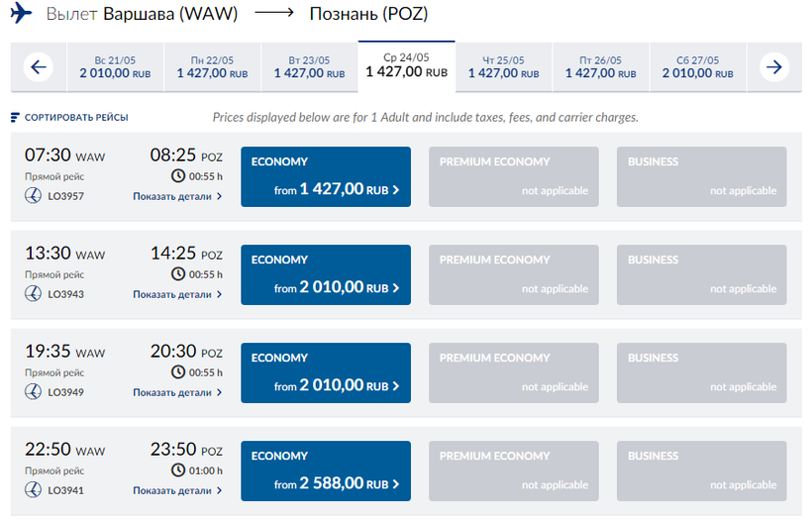
Task: Choose Economy fare from 2 588,00 RUB
Action: coord(326,470)
